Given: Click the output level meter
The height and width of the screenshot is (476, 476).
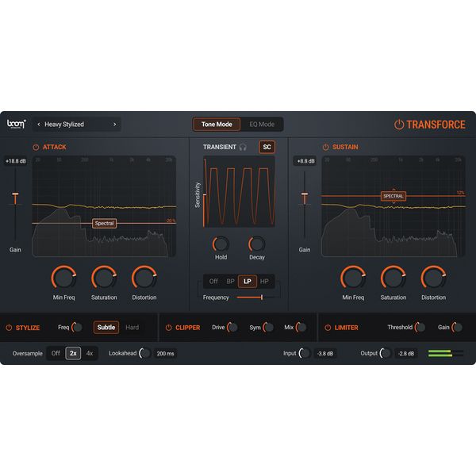Looking at the screenshot, I should point(446,353).
